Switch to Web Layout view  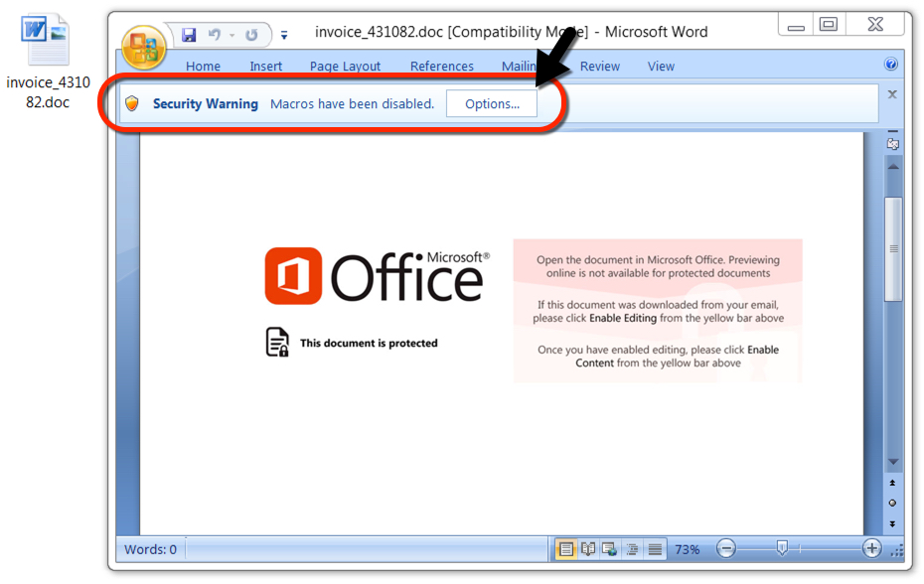click(609, 550)
